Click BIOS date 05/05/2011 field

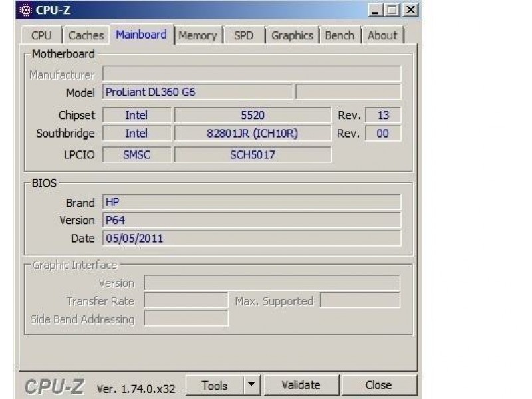click(252, 238)
